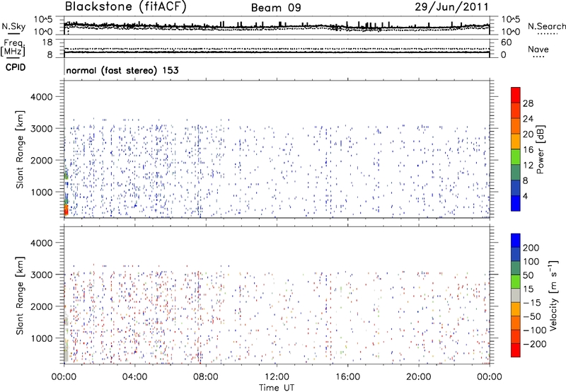Click the "04:00" time tick label
This screenshot has width=566, height=392.
coord(134,377)
